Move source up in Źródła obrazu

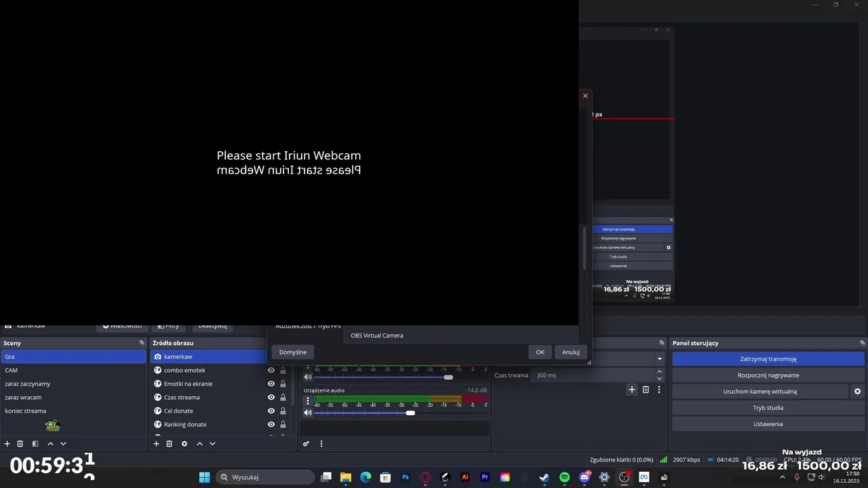pos(199,444)
